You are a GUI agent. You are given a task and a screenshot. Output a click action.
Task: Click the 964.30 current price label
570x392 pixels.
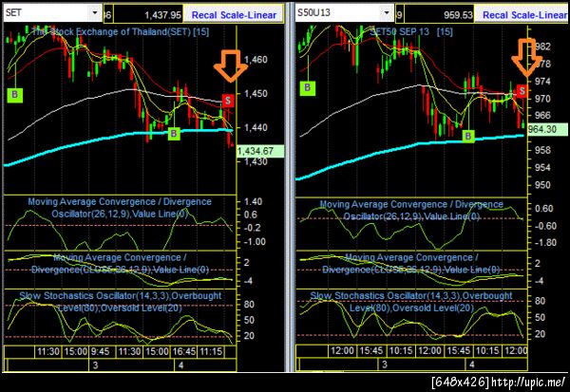click(x=547, y=129)
